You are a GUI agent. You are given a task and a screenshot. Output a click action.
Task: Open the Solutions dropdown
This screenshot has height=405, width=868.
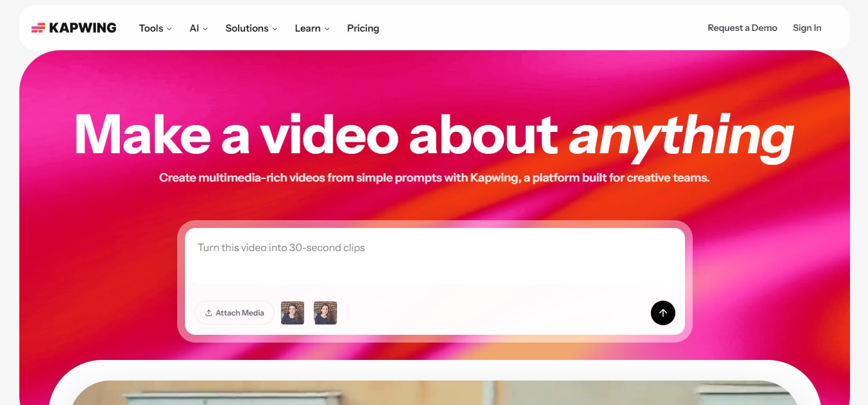251,28
